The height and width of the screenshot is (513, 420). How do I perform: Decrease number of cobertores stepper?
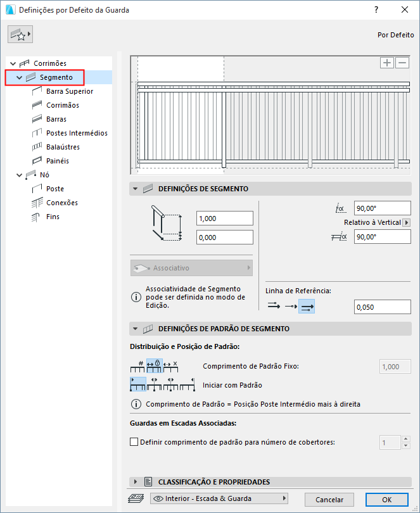pos(406,446)
